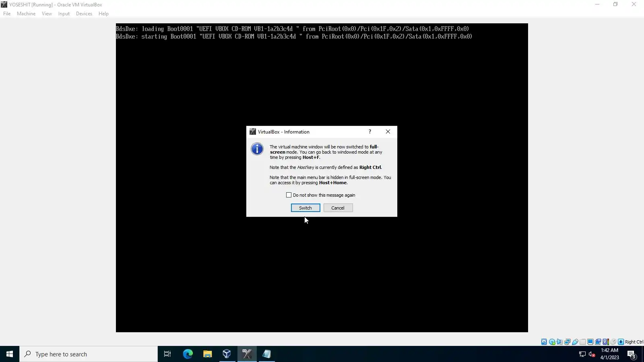Close the VirtualBox Information dialog

388,132
